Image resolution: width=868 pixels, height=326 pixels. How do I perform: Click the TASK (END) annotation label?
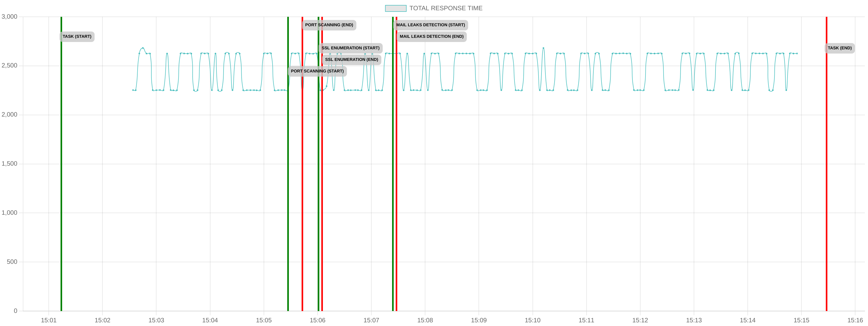coord(839,48)
